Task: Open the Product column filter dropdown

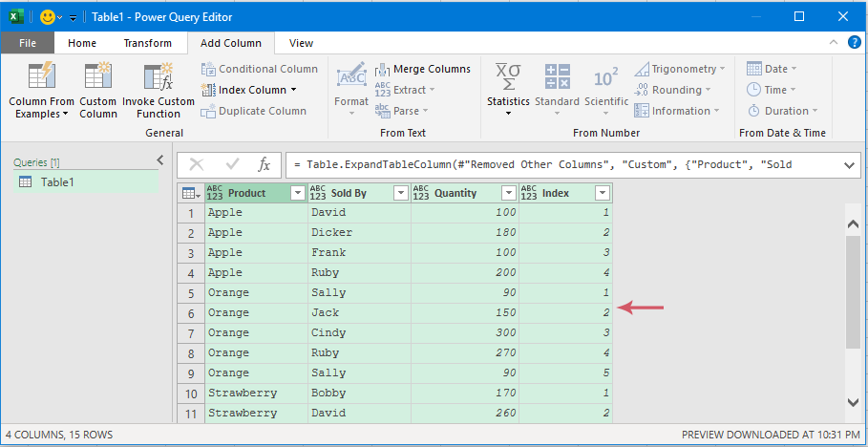Action: click(297, 193)
